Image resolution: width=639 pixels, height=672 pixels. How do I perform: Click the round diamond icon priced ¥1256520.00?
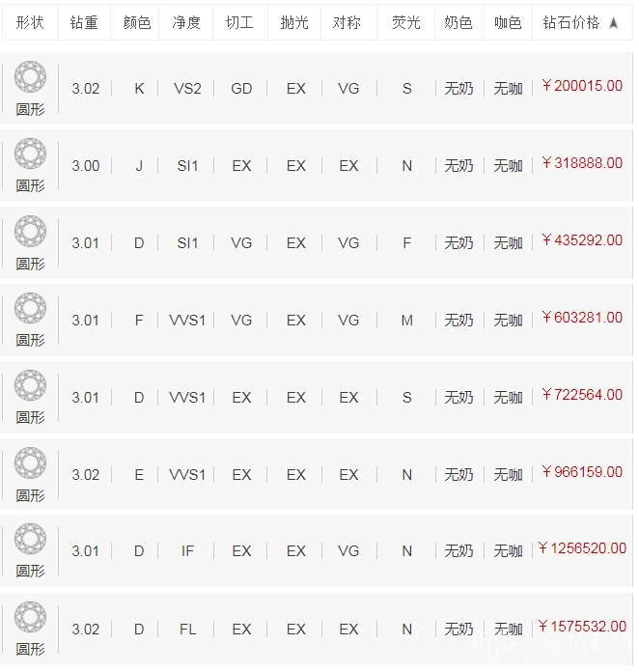click(30, 540)
